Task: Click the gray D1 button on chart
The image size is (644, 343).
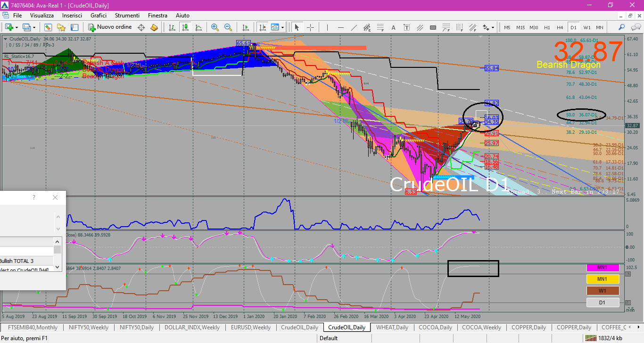Action: point(602,302)
